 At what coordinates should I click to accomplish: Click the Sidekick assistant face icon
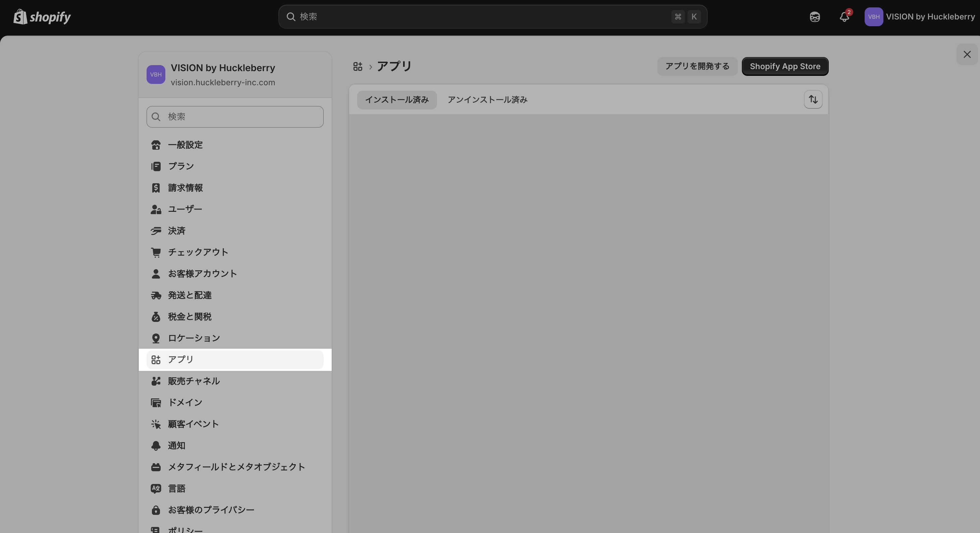[x=815, y=17]
